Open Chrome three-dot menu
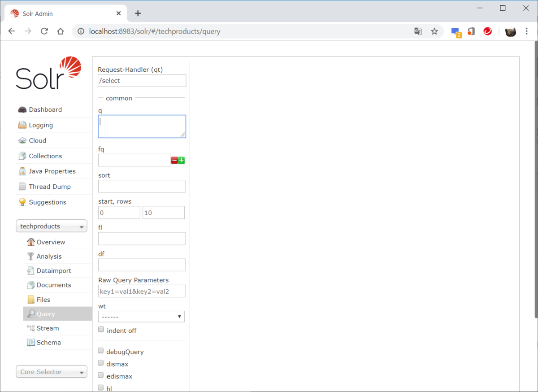Image resolution: width=538 pixels, height=392 pixels. click(x=526, y=31)
